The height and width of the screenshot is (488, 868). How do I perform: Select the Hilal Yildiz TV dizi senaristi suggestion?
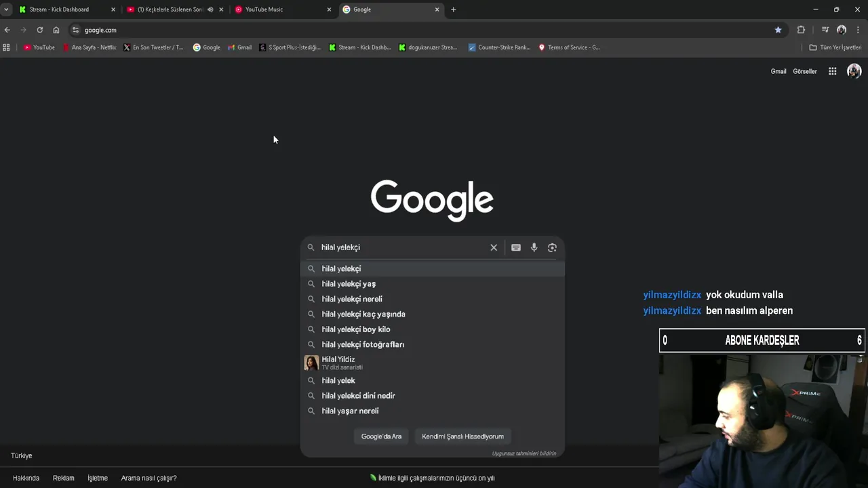pos(432,363)
